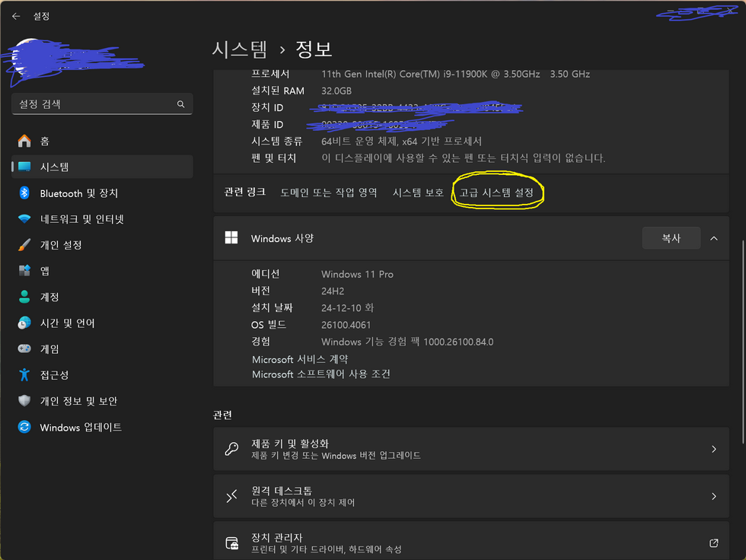The image size is (746, 560).
Task: Click version value 24H2
Action: pos(333,291)
